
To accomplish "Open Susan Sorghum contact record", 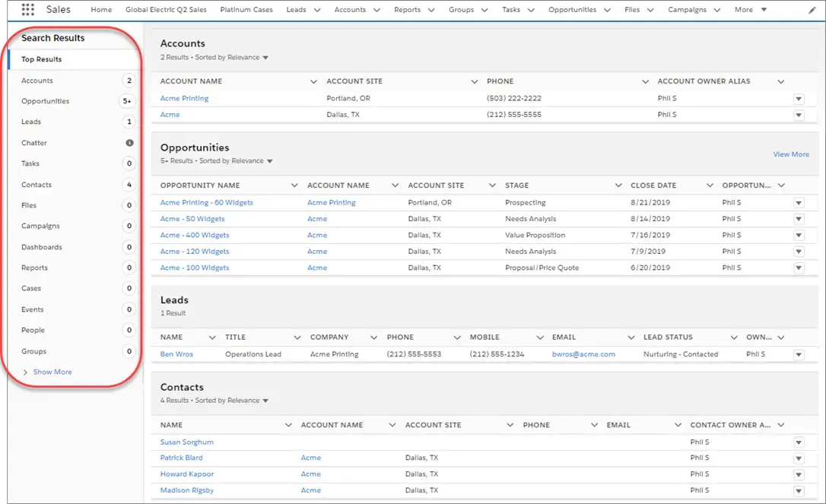I will (x=187, y=442).
